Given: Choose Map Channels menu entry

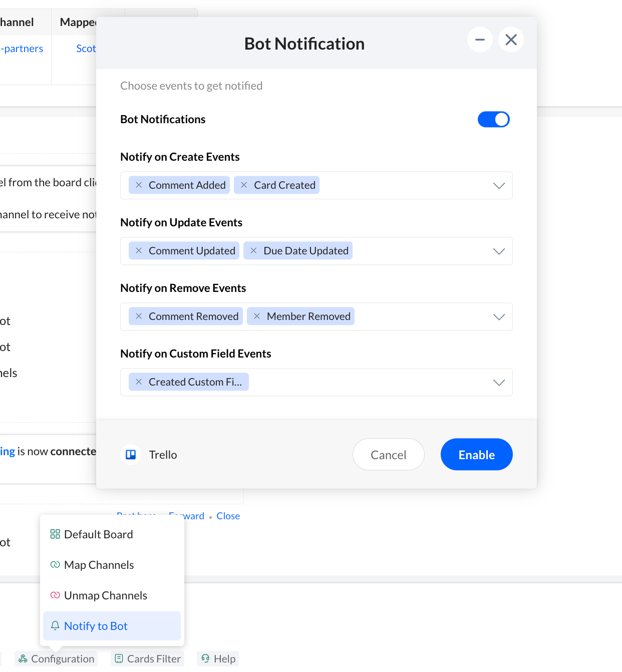Looking at the screenshot, I should point(112,565).
